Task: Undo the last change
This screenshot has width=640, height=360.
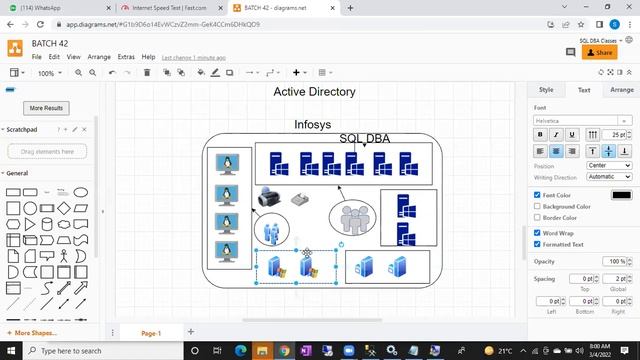Action: (112, 73)
